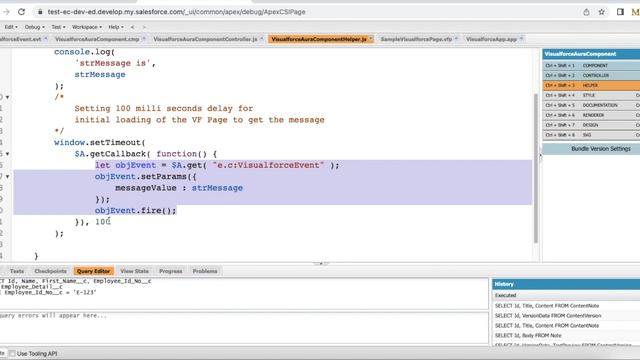
Task: Select the Query Editor bottom tab
Action: [x=93, y=271]
